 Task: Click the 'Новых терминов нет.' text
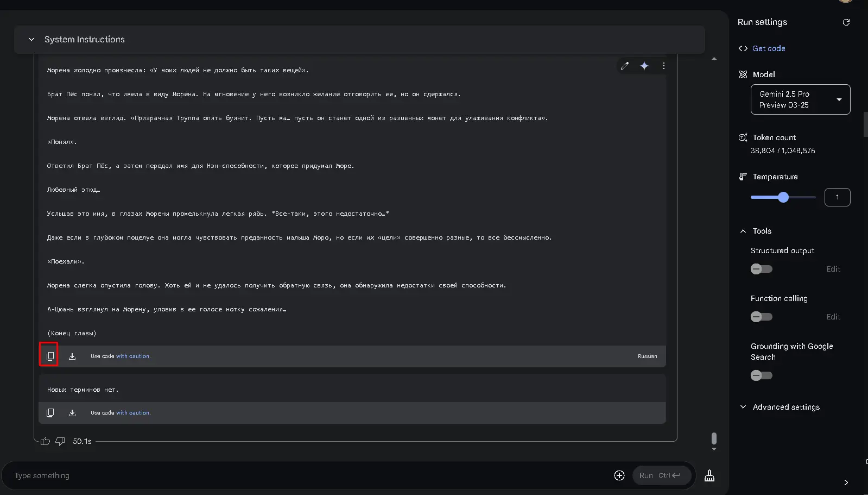[x=83, y=390]
